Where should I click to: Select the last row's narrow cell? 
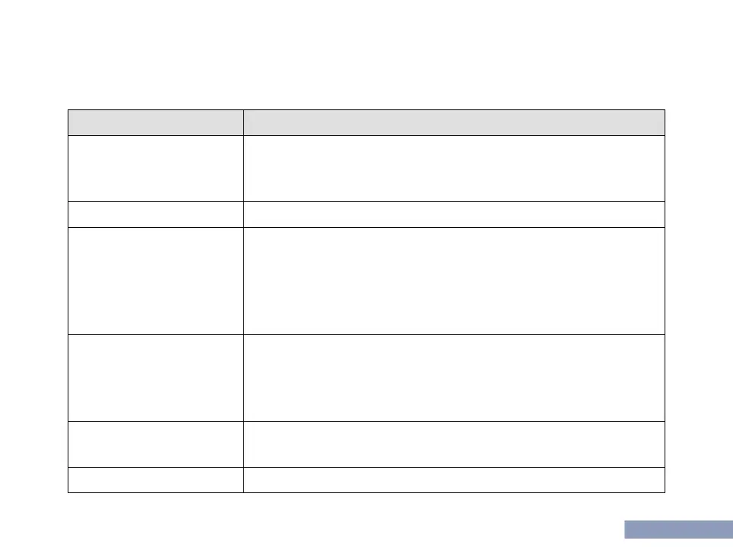[x=156, y=480]
